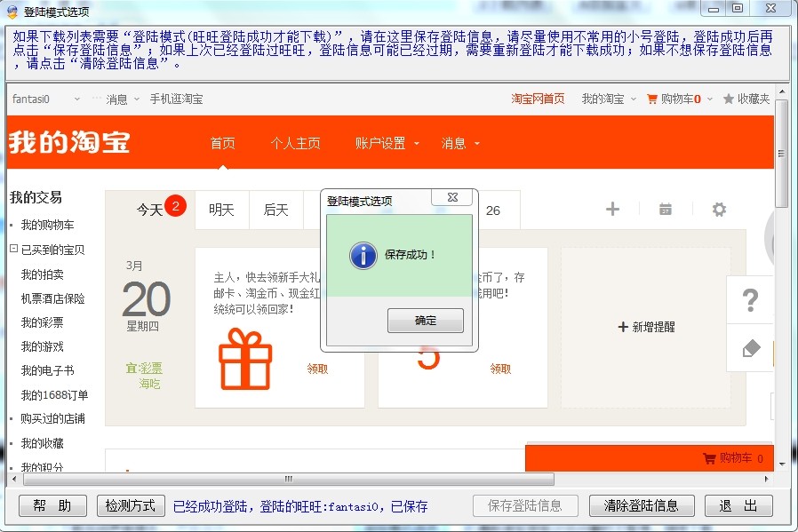Click the horizontal scrollbar thumb at the bottom

[280, 479]
